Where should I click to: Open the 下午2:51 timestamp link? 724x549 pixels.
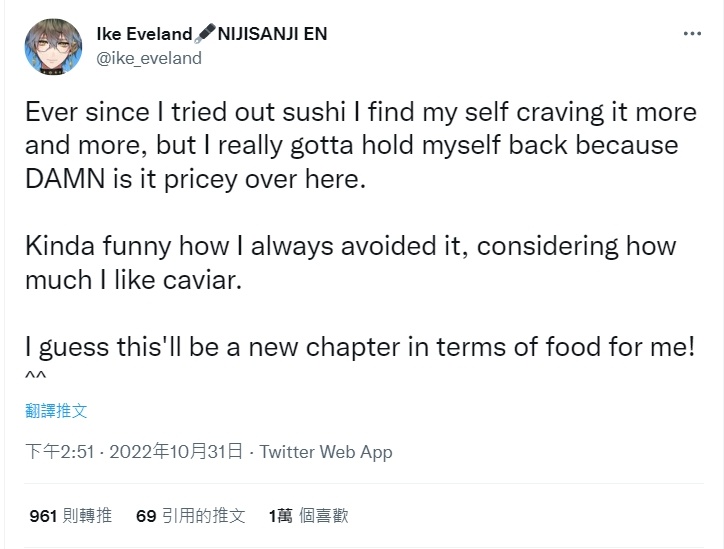[x=60, y=451]
